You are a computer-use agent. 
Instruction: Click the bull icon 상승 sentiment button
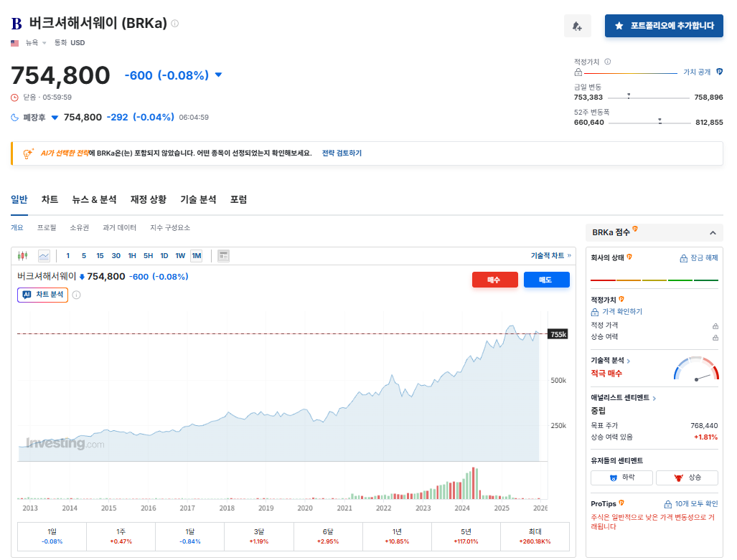(687, 478)
